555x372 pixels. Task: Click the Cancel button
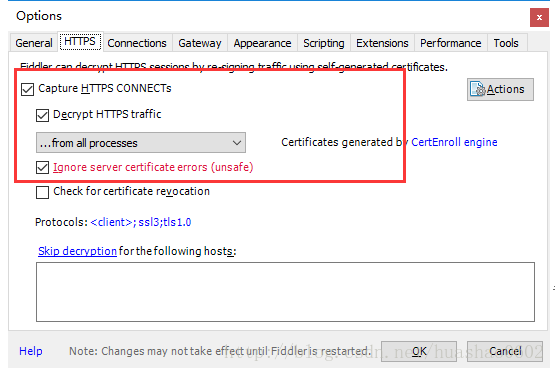(x=505, y=351)
